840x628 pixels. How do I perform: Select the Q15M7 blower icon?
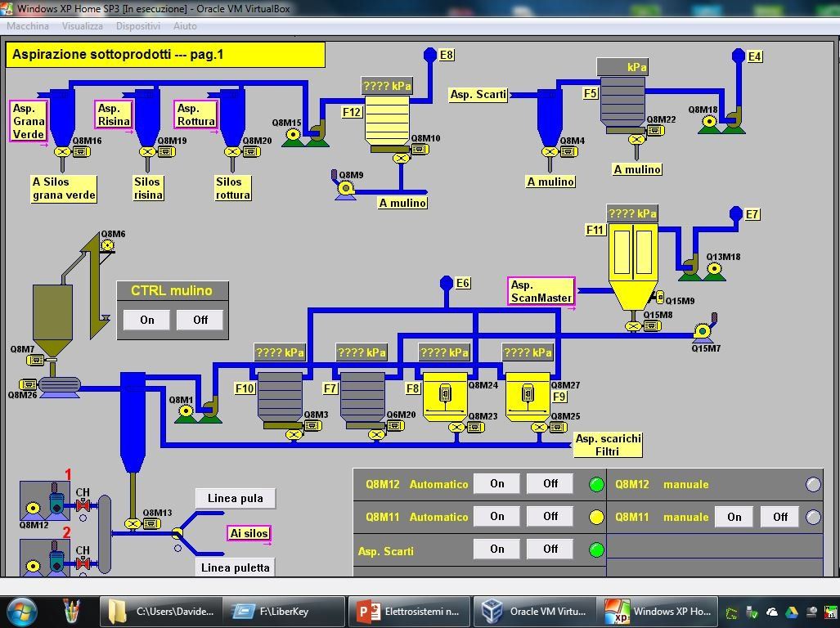(702, 331)
